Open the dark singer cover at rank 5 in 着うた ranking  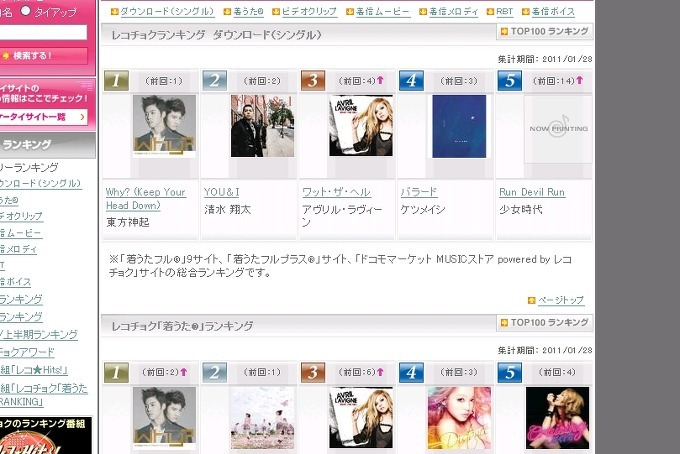[x=558, y=418]
